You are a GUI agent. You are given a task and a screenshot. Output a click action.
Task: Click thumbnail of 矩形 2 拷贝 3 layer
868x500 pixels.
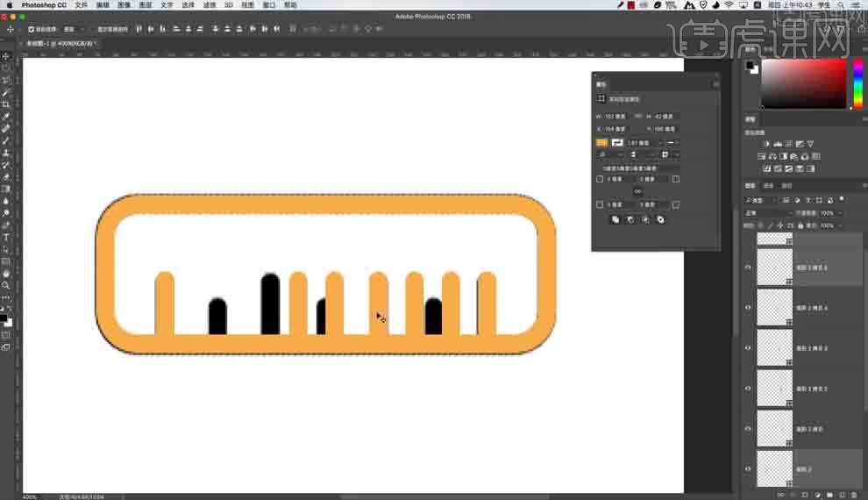click(774, 348)
